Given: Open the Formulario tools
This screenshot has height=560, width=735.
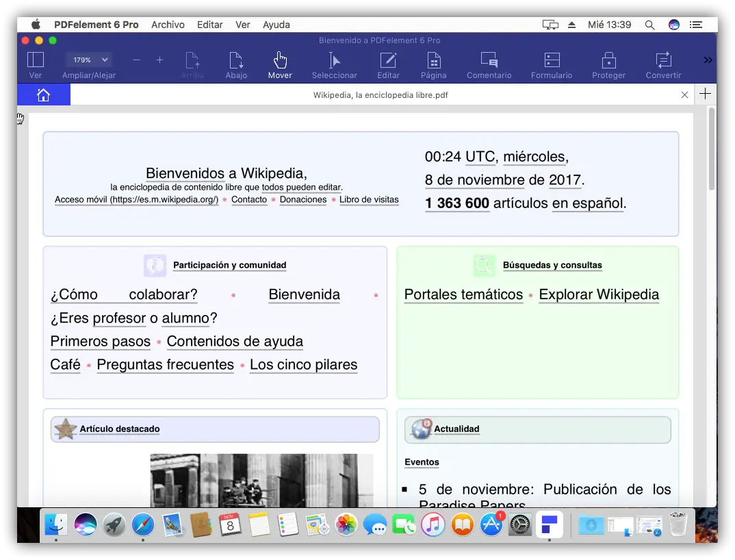Looking at the screenshot, I should (x=552, y=60).
